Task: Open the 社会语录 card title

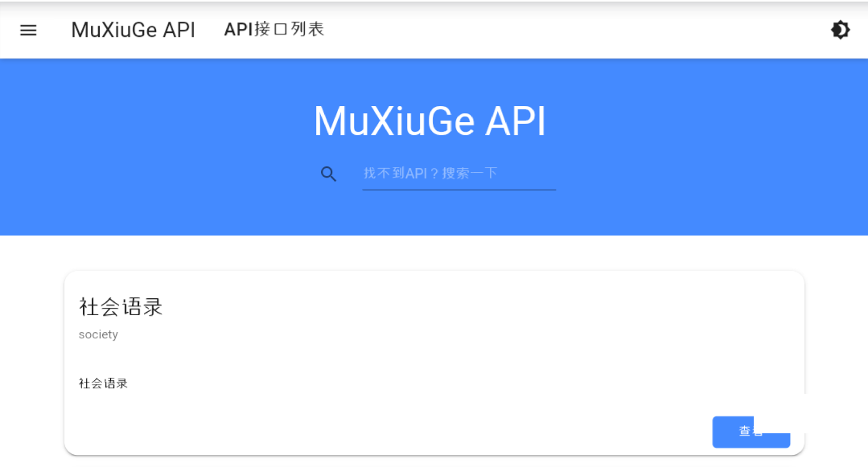Action: point(121,306)
